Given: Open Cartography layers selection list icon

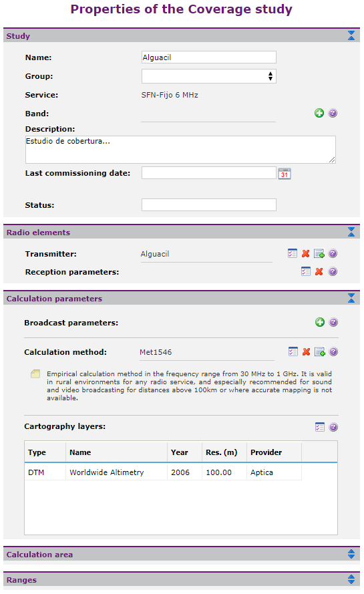Looking at the screenshot, I should (320, 427).
